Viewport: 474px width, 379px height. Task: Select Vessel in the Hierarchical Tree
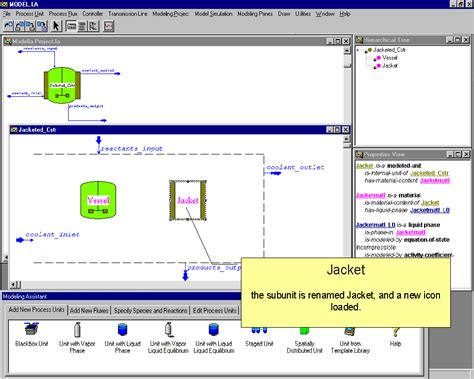[x=389, y=58]
